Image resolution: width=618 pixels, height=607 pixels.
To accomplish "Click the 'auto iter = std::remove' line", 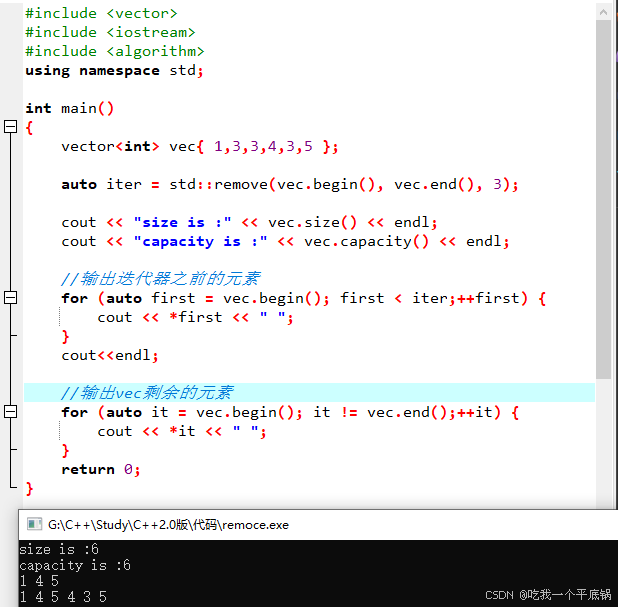I will 290,184.
